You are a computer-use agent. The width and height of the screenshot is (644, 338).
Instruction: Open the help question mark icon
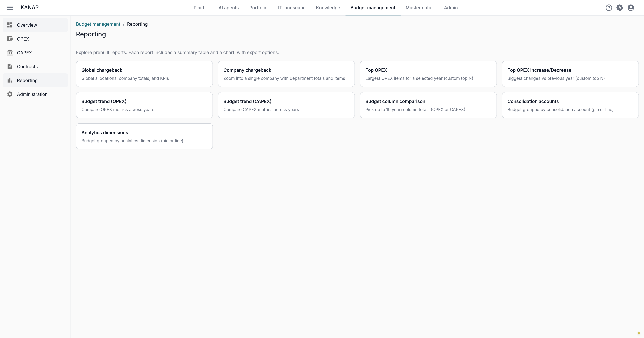tap(609, 8)
